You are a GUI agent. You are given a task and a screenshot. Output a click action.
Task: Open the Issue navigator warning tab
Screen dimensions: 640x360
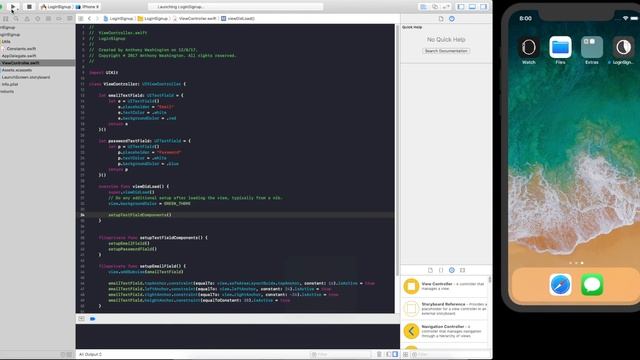tap(27, 19)
